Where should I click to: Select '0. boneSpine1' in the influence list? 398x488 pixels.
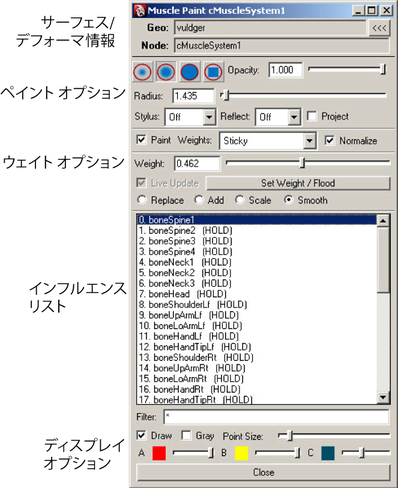[257, 220]
